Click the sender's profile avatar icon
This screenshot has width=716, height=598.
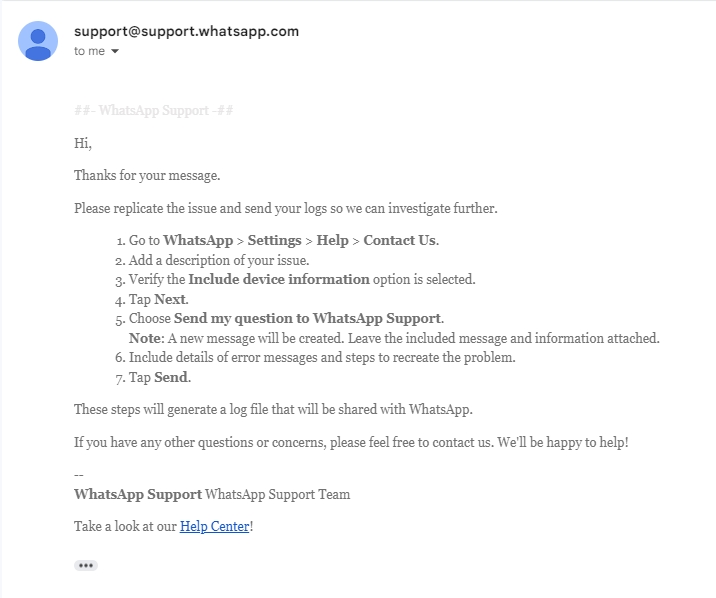tap(38, 41)
